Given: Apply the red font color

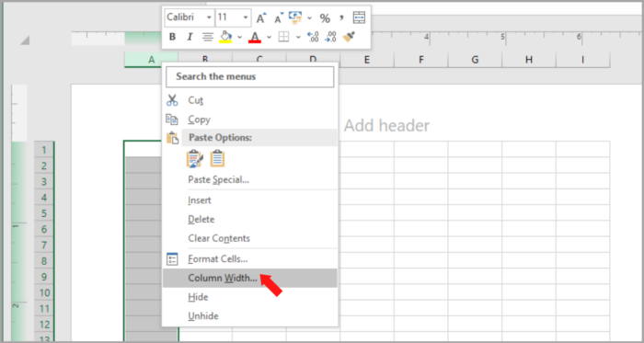Looking at the screenshot, I should tap(255, 38).
